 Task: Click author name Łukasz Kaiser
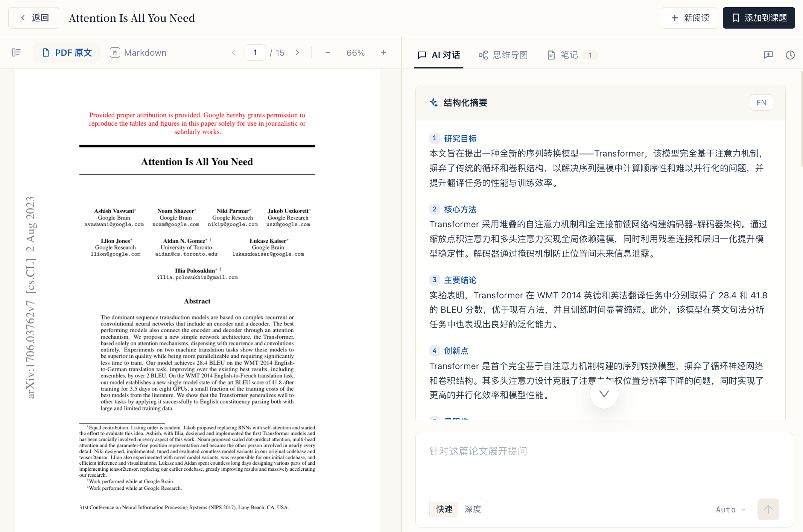click(x=269, y=241)
